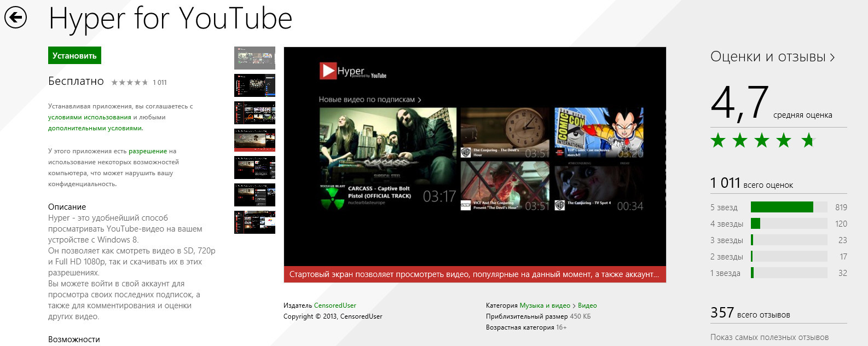Open the Видео subcategory link
Viewport: 868px width, 346px height.
pyautogui.click(x=587, y=305)
